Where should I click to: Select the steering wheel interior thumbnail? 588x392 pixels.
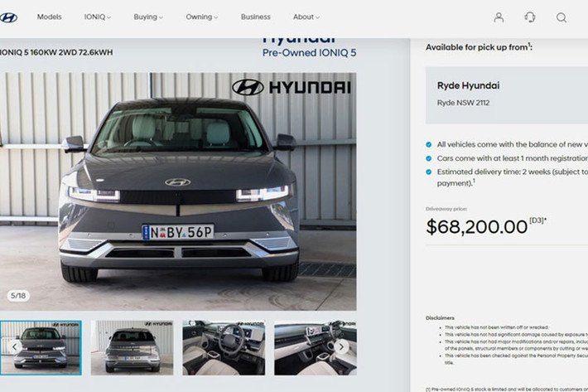coord(224,348)
